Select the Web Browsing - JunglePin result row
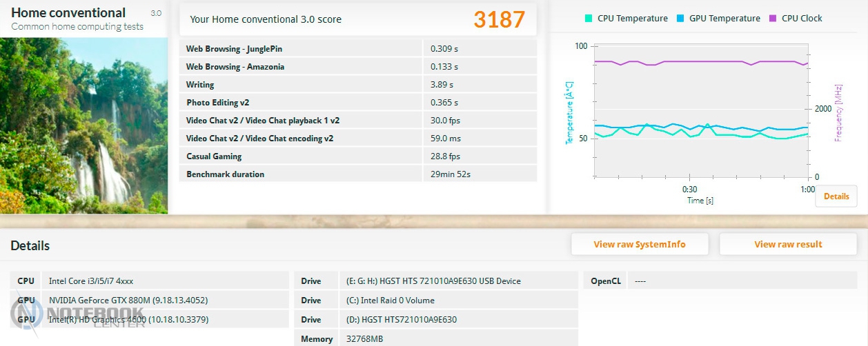 (357, 49)
